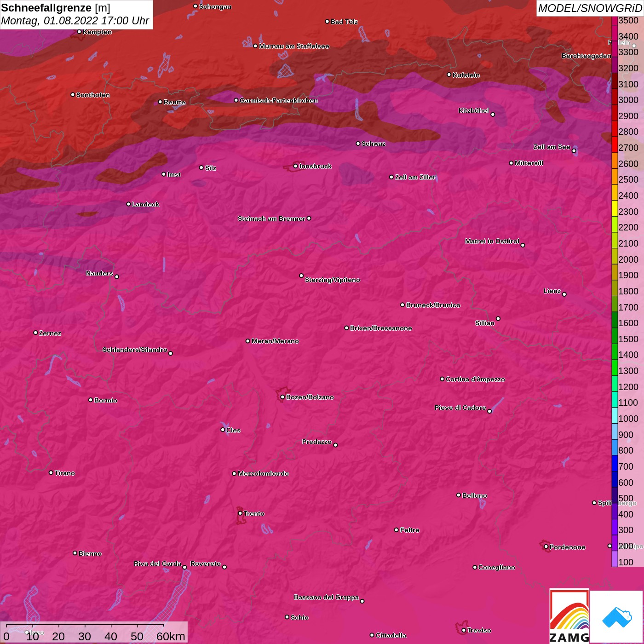Click the Bruneck/Brunico label

pyautogui.click(x=433, y=305)
